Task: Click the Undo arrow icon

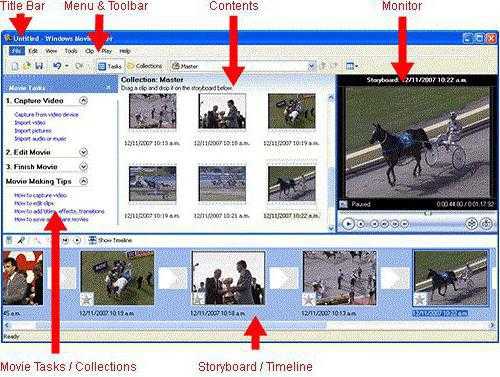Action: tap(57, 66)
